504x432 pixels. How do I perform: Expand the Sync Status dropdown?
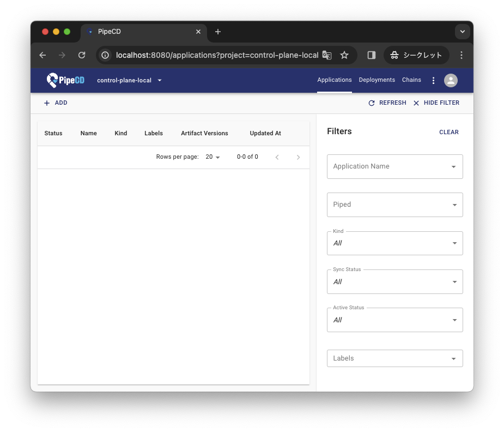pos(394,281)
